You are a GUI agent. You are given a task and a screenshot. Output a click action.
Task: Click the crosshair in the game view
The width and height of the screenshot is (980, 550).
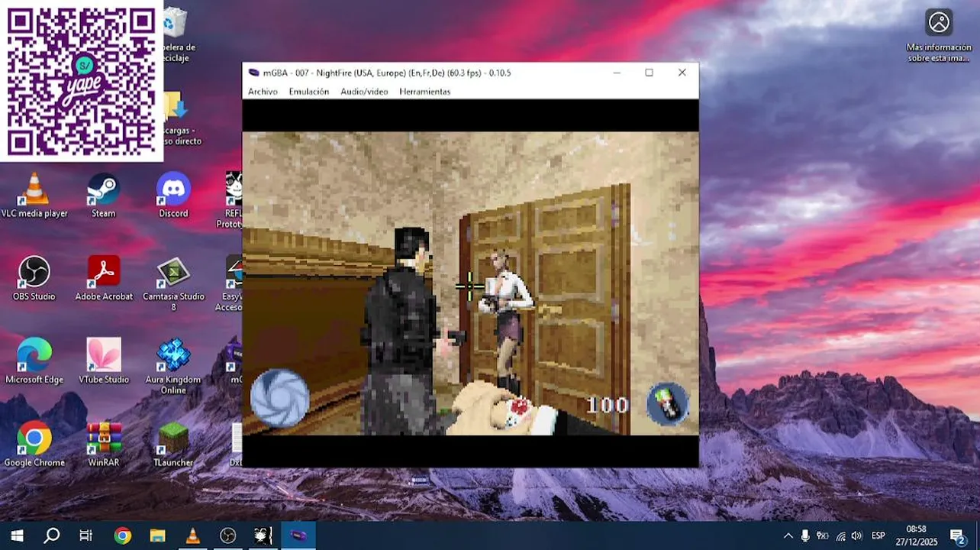[469, 286]
